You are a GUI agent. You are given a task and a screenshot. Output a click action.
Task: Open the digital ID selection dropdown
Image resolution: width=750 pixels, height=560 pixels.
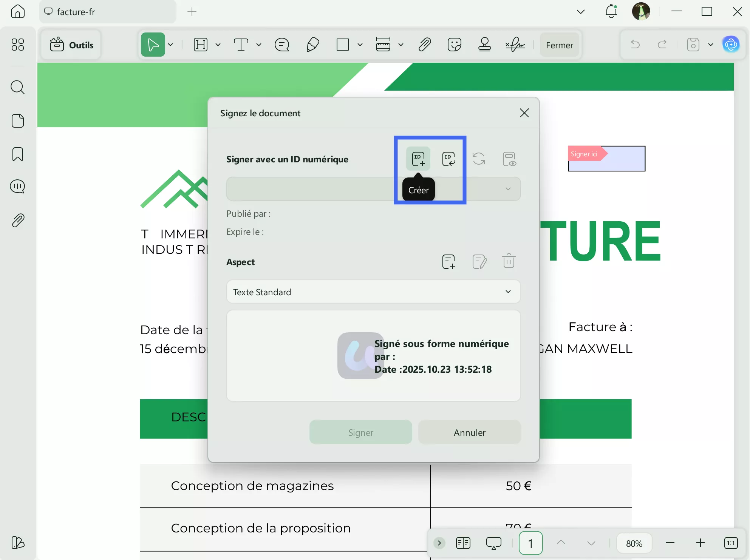[508, 189]
